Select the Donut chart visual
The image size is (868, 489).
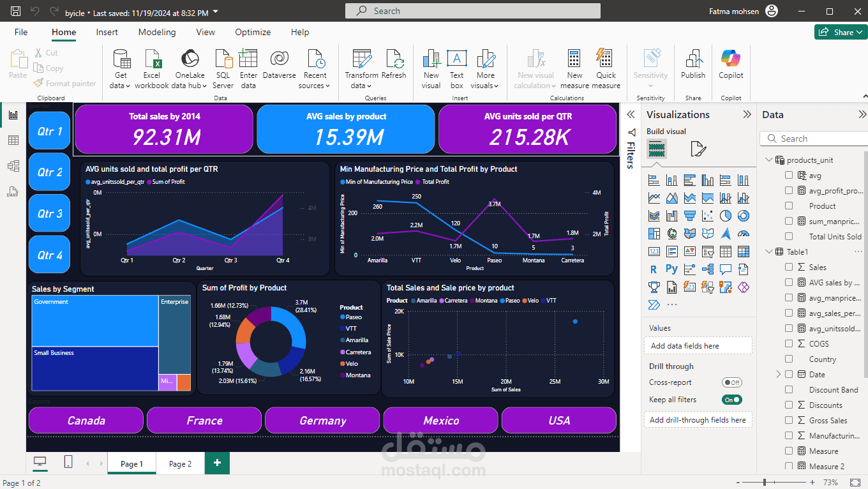point(743,216)
